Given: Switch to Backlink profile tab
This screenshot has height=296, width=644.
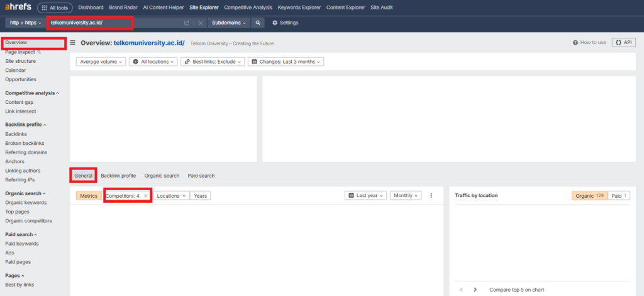Looking at the screenshot, I should (x=118, y=176).
